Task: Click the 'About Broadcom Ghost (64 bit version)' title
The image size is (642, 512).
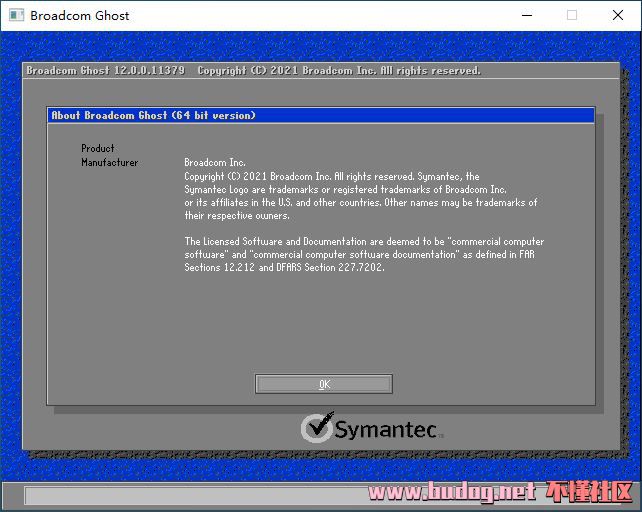Action: [x=154, y=115]
